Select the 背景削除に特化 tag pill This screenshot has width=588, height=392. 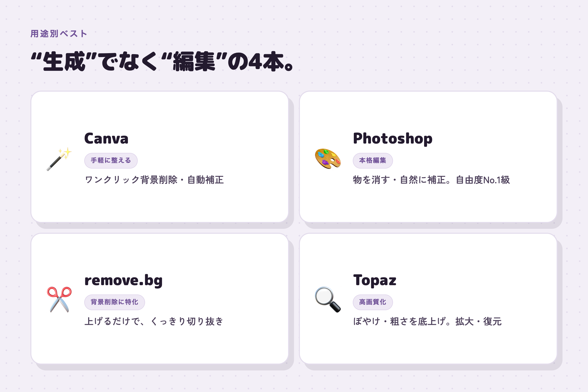point(115,302)
